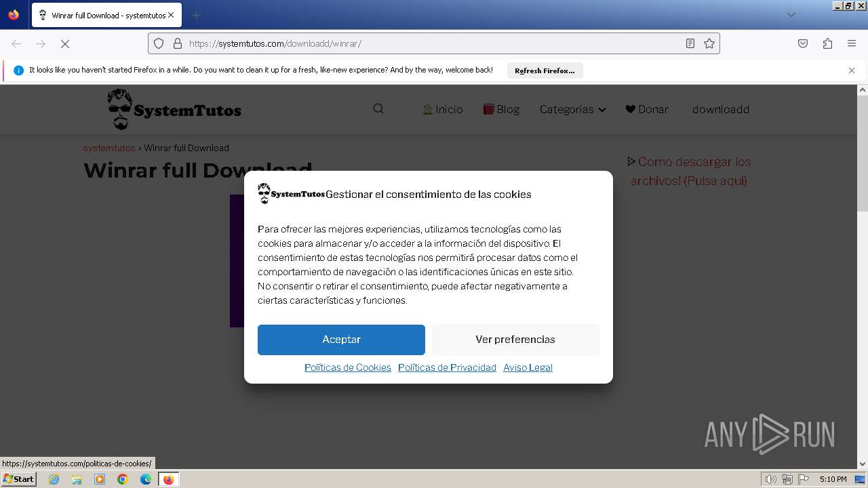The height and width of the screenshot is (488, 868).
Task: Click the Firefox logo icon in title bar
Action: (x=14, y=14)
